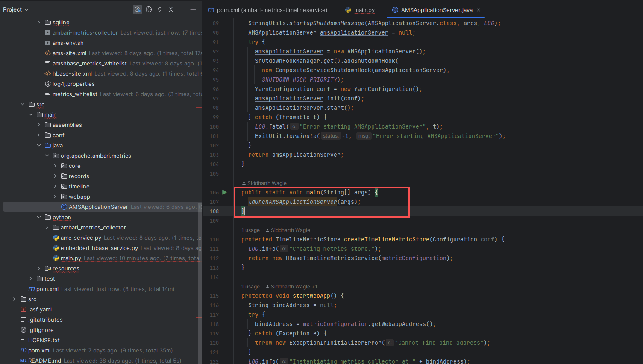The height and width of the screenshot is (364, 643).
Task: Expand the resources folder
Action: 39,268
